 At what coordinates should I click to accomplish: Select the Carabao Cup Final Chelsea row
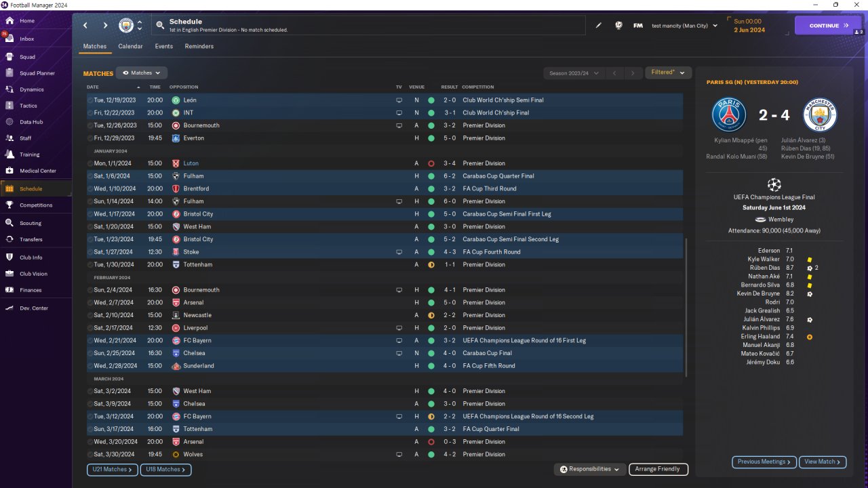384,353
